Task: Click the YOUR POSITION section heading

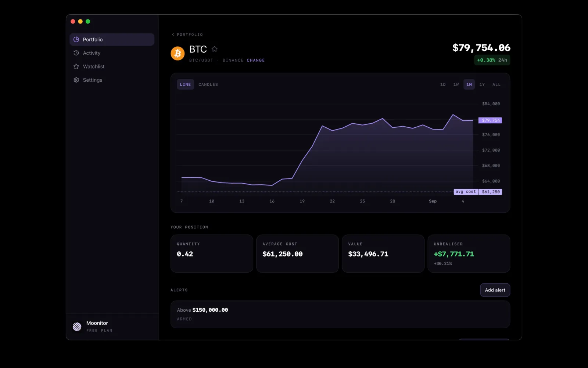Action: [189, 227]
